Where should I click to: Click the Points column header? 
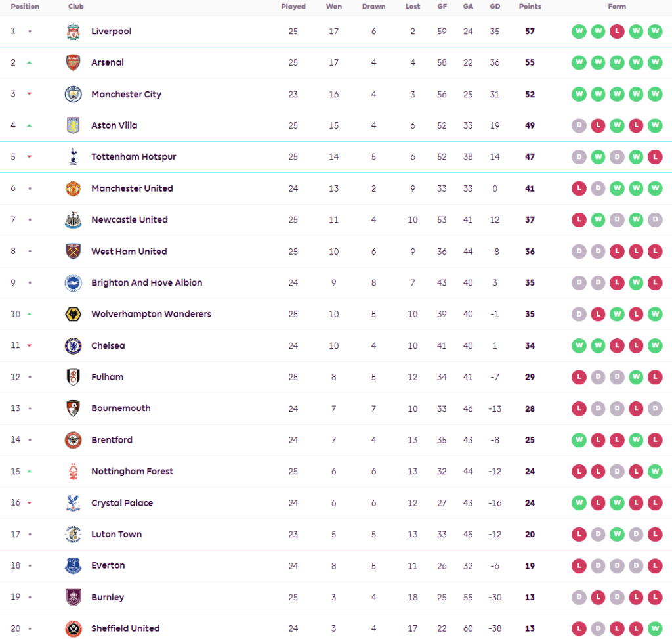[530, 7]
